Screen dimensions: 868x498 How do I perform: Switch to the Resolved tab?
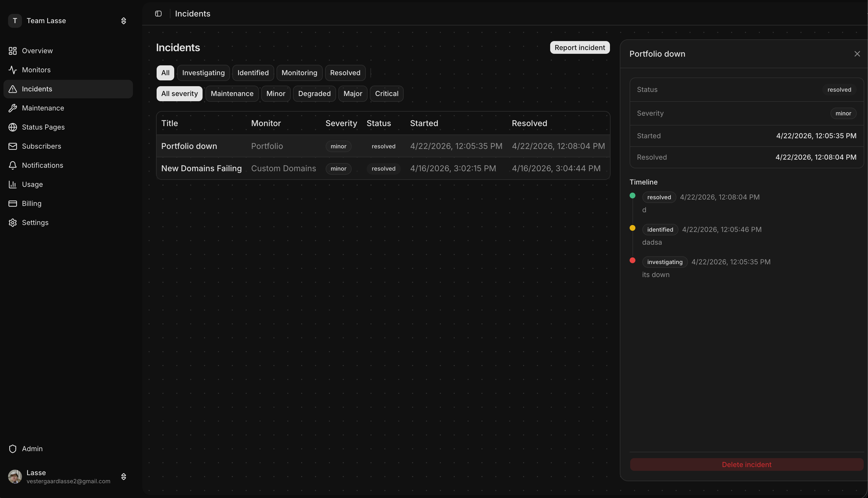pyautogui.click(x=345, y=73)
